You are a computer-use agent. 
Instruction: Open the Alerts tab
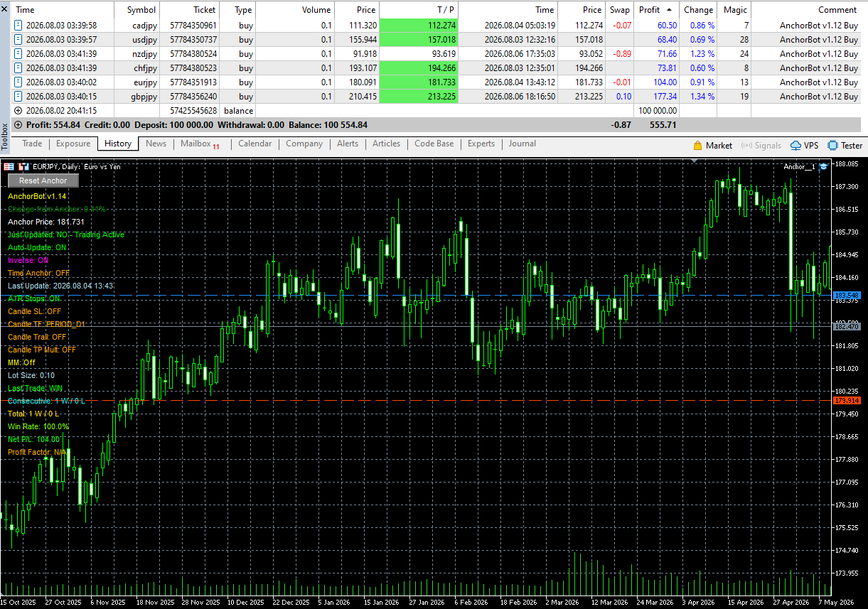pyautogui.click(x=348, y=144)
